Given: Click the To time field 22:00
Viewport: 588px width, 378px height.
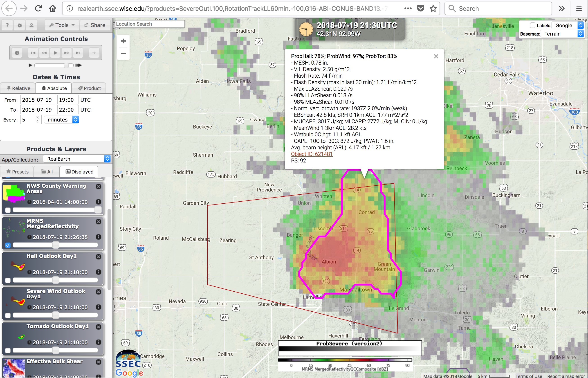Looking at the screenshot, I should pyautogui.click(x=68, y=110).
